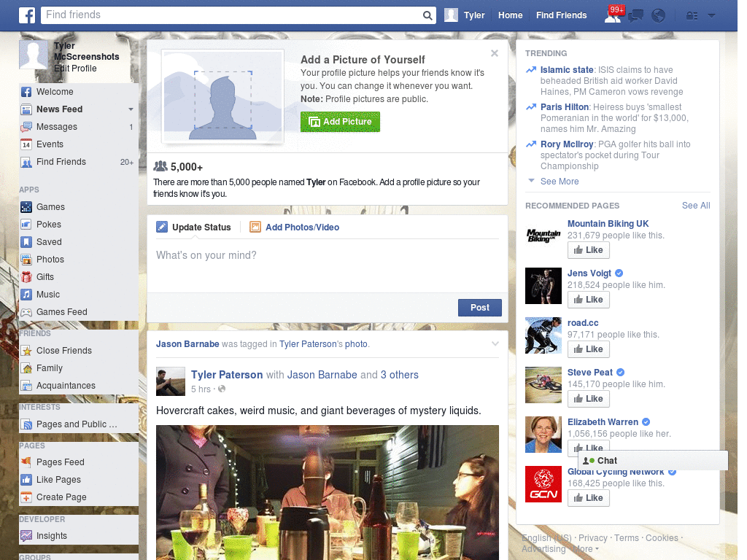Click Find Friends in the top bar

point(561,15)
